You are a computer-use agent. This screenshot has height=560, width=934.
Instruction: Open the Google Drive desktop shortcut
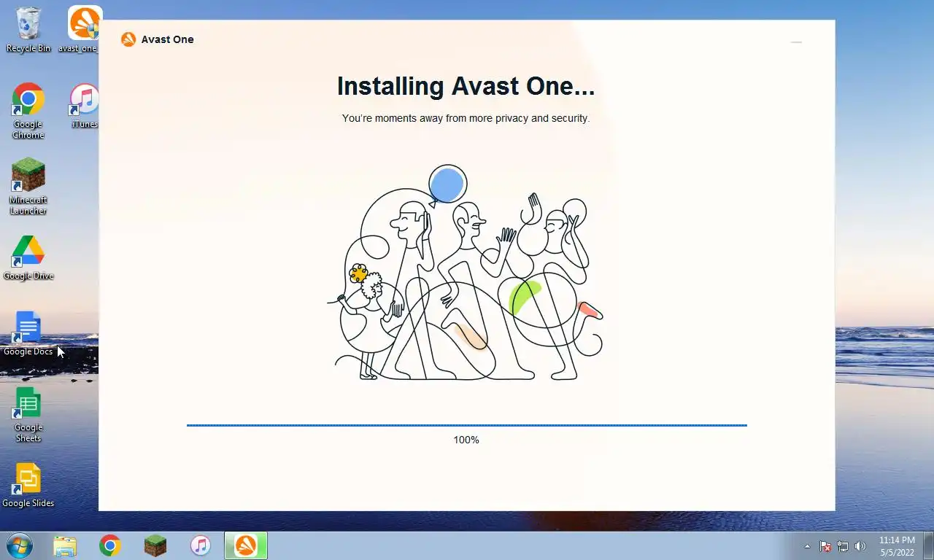pos(28,257)
